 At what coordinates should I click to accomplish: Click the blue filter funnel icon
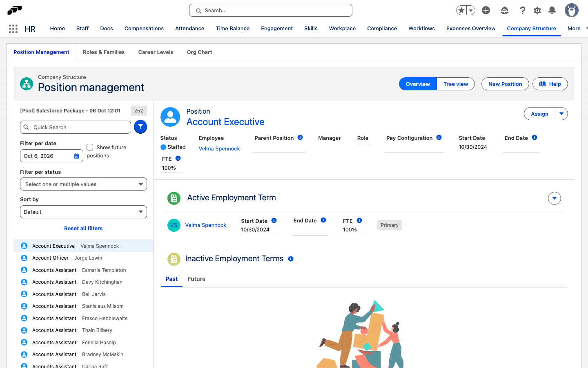click(x=140, y=127)
